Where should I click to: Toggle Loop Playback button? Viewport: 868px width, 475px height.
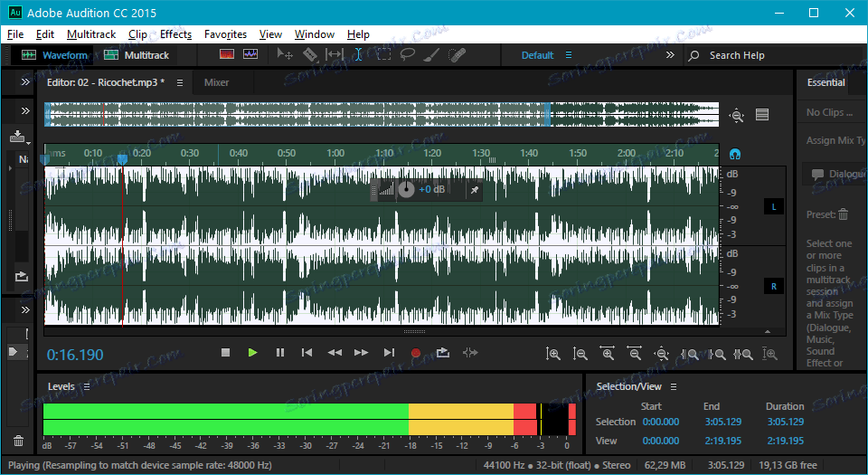point(443,353)
